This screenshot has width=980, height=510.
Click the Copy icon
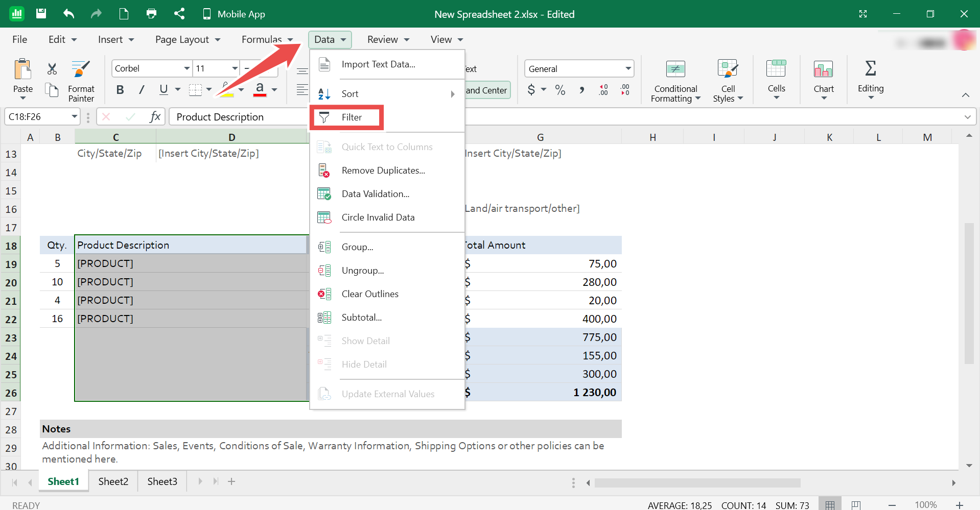click(52, 90)
